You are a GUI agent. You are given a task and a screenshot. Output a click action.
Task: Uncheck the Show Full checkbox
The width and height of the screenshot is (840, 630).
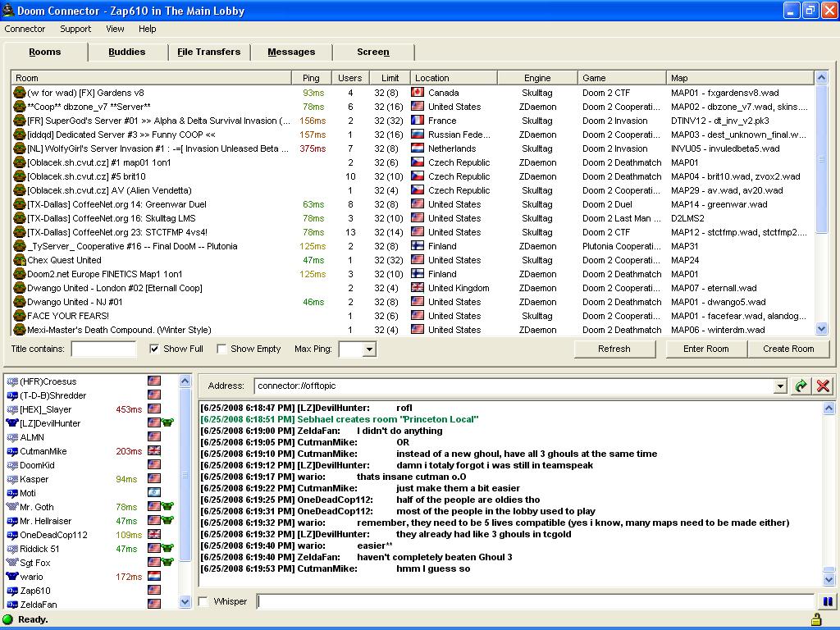click(x=154, y=349)
